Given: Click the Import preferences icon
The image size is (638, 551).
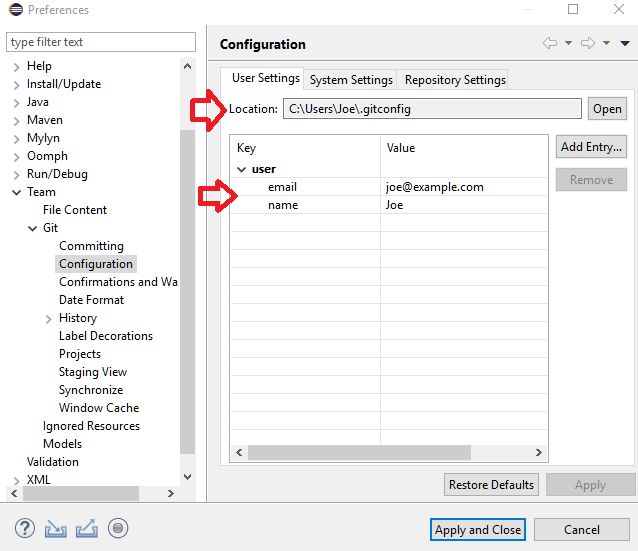Looking at the screenshot, I should point(56,529).
